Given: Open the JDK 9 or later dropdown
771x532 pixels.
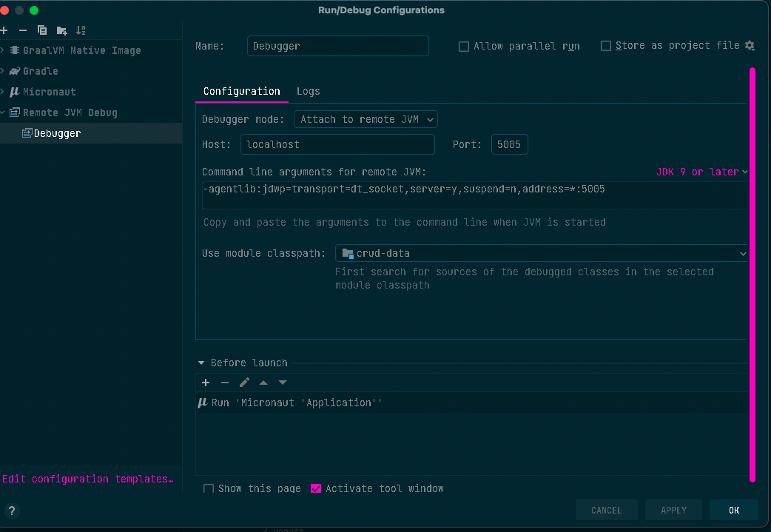Looking at the screenshot, I should pos(701,172).
